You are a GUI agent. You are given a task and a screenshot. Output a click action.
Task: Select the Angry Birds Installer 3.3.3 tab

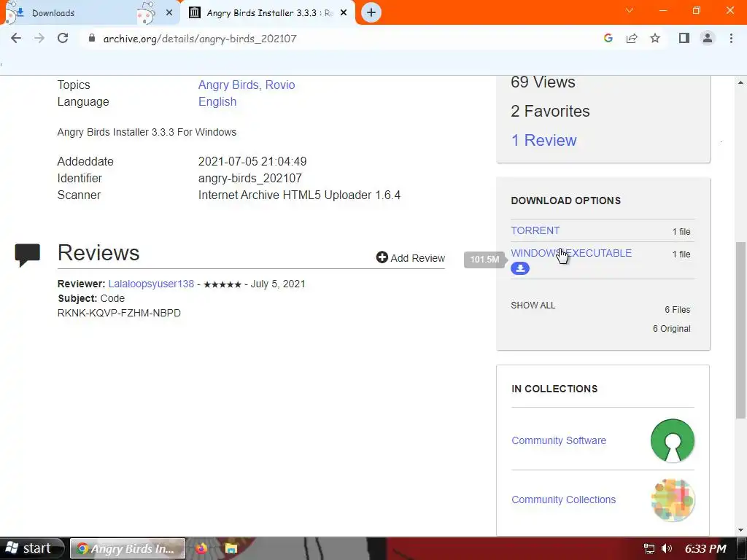(269, 13)
